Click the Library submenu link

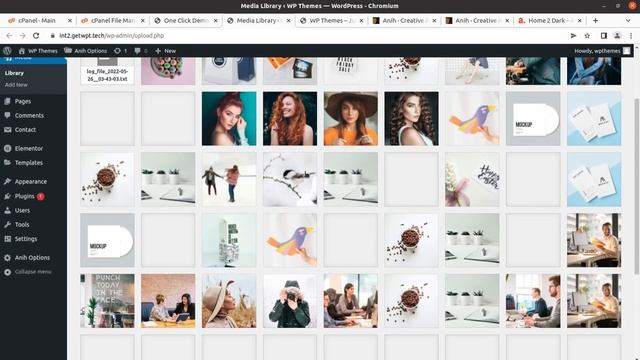14,73
